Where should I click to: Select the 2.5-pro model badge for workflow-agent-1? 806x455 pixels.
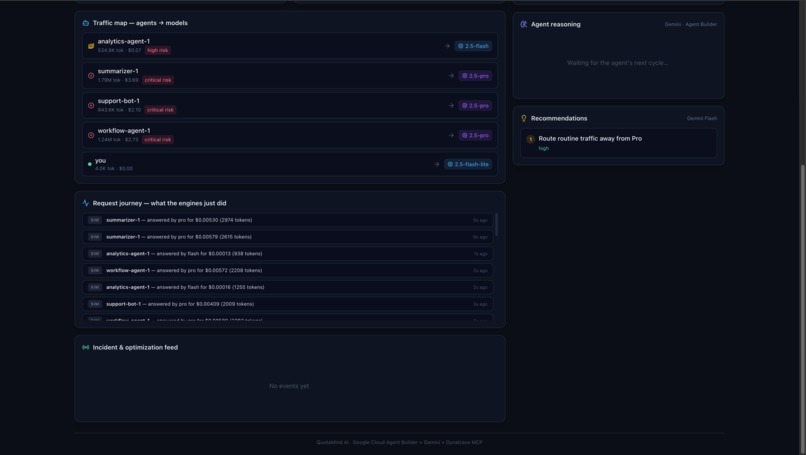475,135
